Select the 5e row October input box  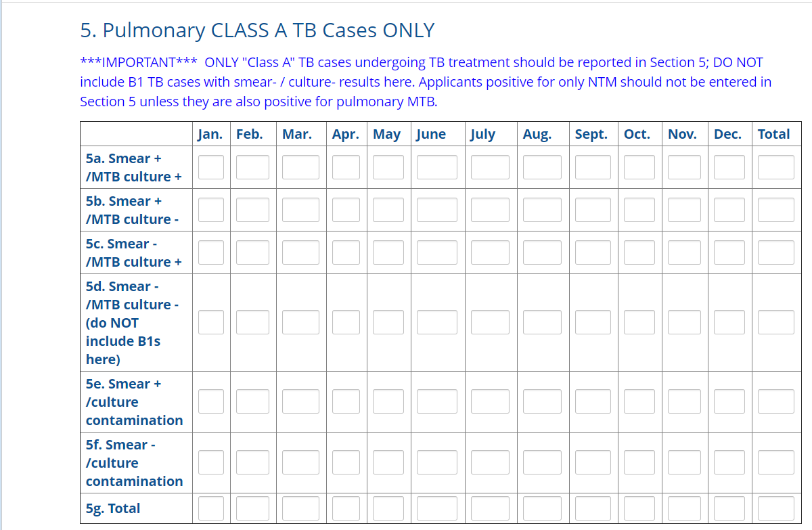pyautogui.click(x=639, y=401)
